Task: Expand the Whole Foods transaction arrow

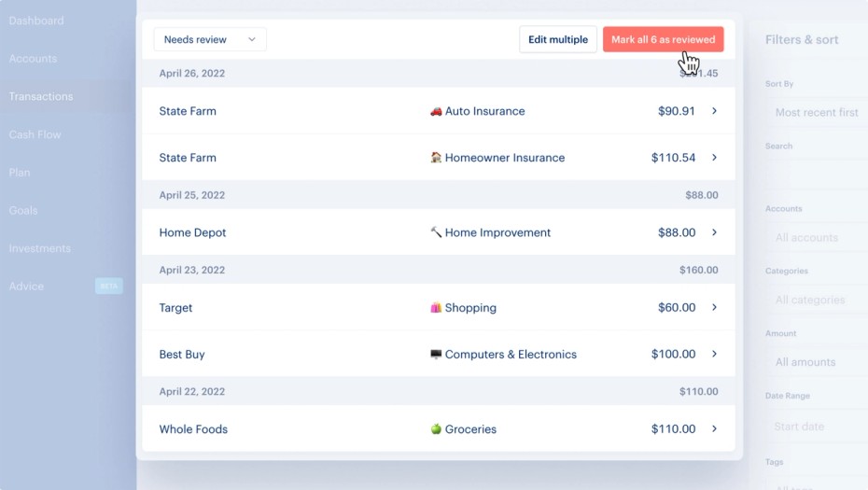Action: click(x=714, y=429)
